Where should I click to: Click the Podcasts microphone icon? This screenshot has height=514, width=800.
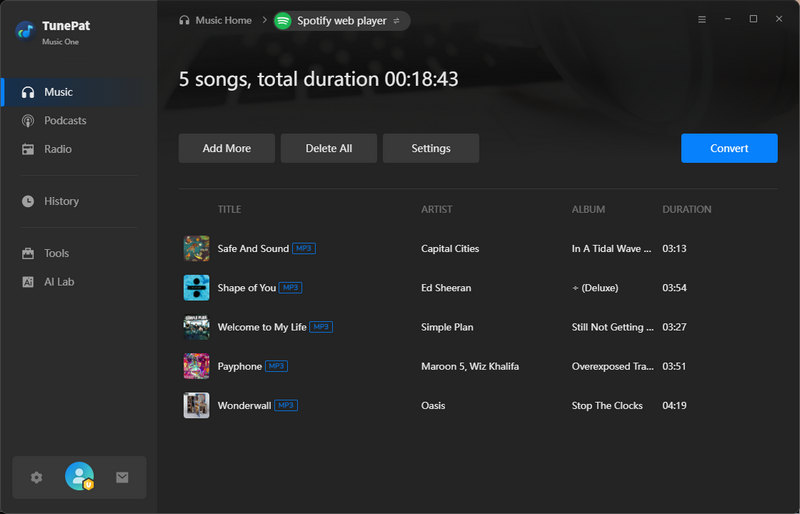coord(28,121)
